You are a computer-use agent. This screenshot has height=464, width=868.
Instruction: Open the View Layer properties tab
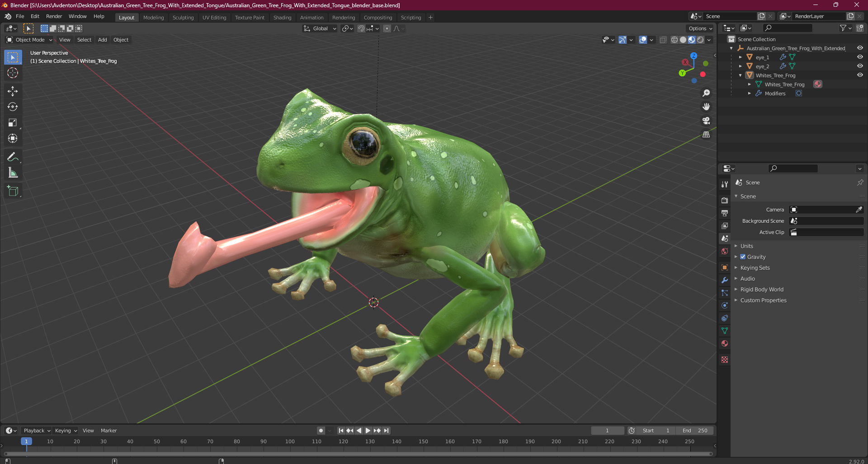[x=725, y=225]
